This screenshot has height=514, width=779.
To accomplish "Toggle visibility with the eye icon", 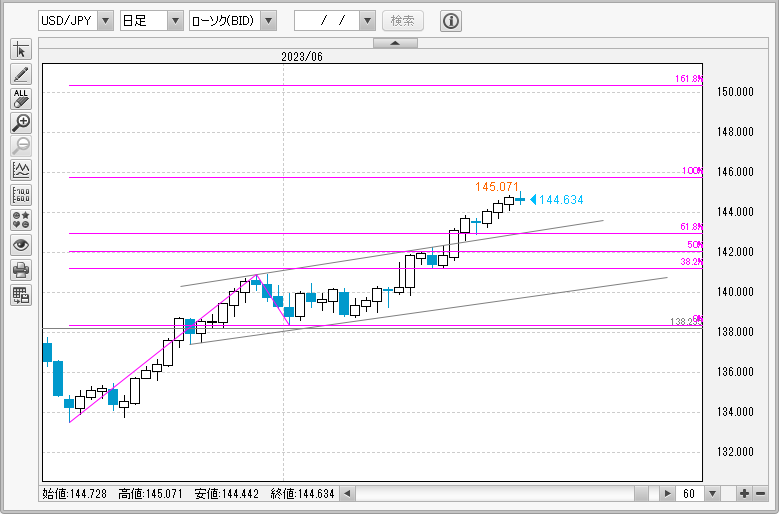I will click(21, 245).
